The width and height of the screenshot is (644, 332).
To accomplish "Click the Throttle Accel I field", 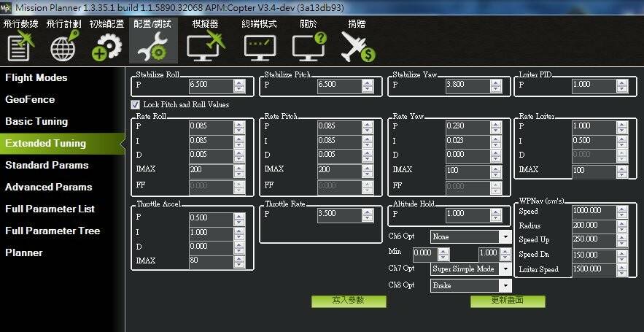I will (x=211, y=233).
